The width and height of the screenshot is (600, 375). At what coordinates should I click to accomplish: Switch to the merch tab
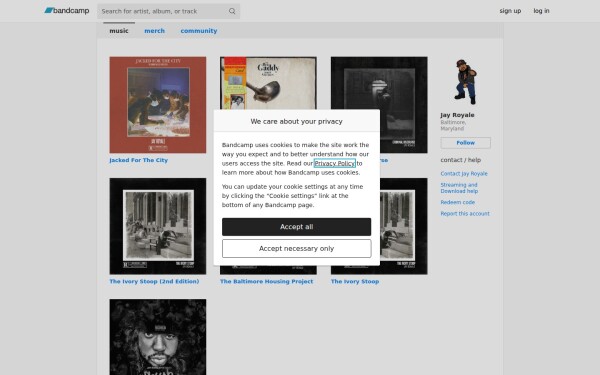pyautogui.click(x=154, y=31)
